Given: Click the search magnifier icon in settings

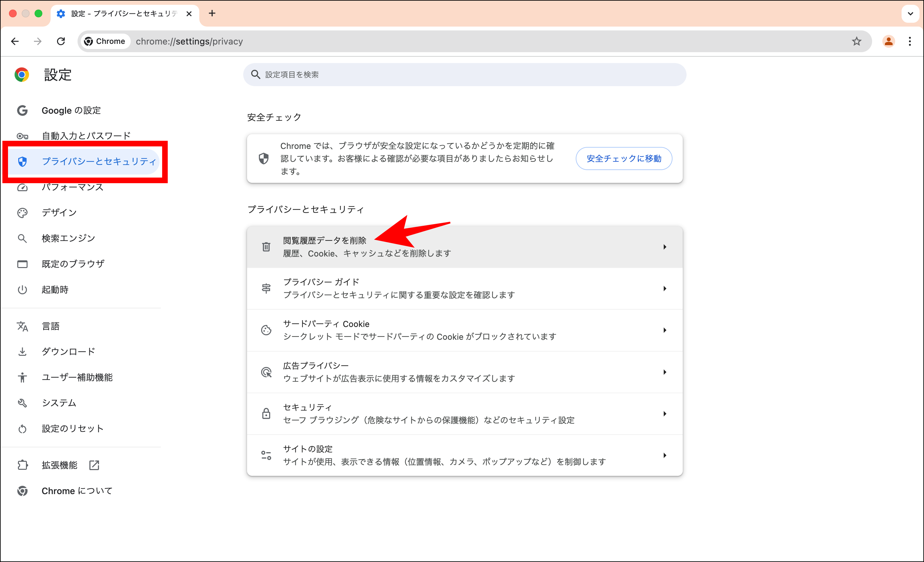Looking at the screenshot, I should (x=255, y=75).
